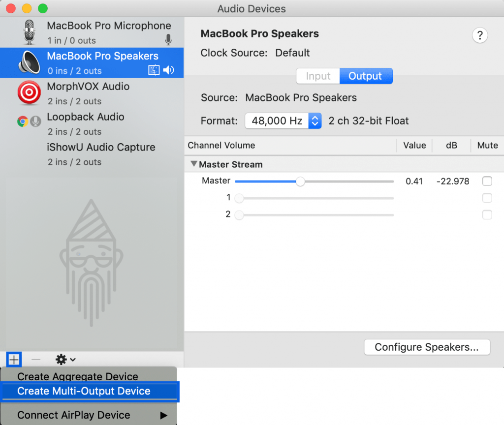Click the MacBook Pro Speakers speaker icon
This screenshot has height=425, width=504.
(x=29, y=62)
